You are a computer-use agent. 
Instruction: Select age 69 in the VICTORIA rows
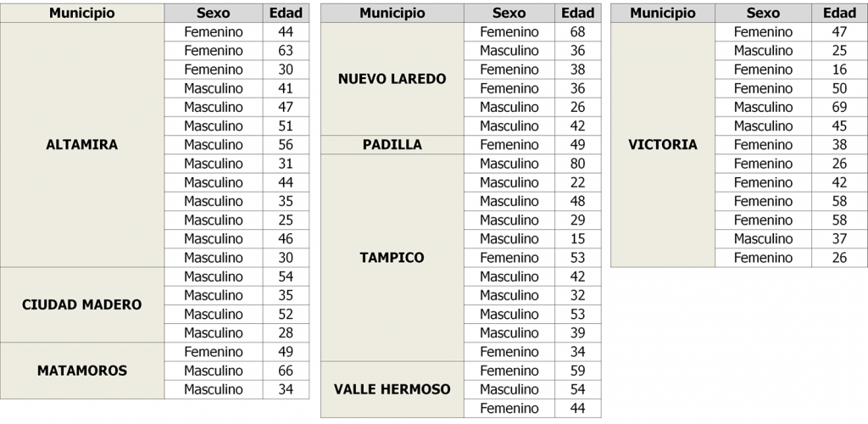pos(839,108)
